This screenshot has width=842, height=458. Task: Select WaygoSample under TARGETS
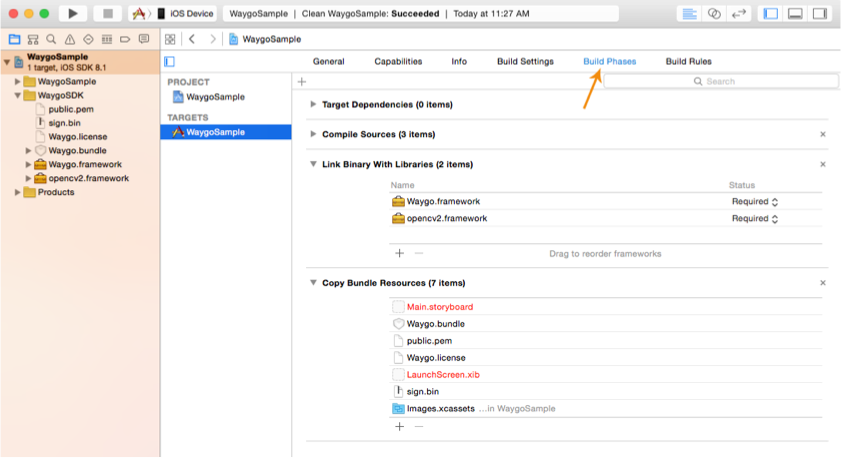click(226, 132)
